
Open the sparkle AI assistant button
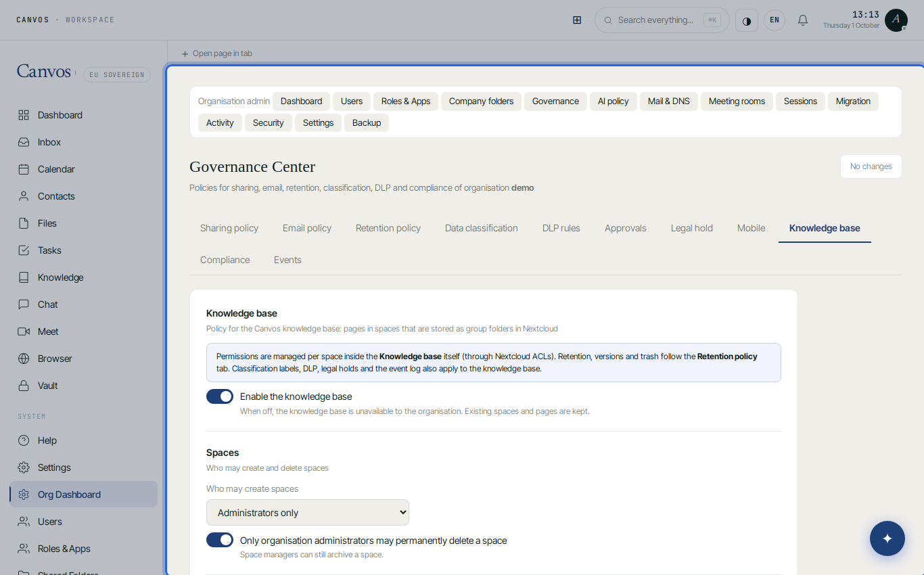coord(887,538)
